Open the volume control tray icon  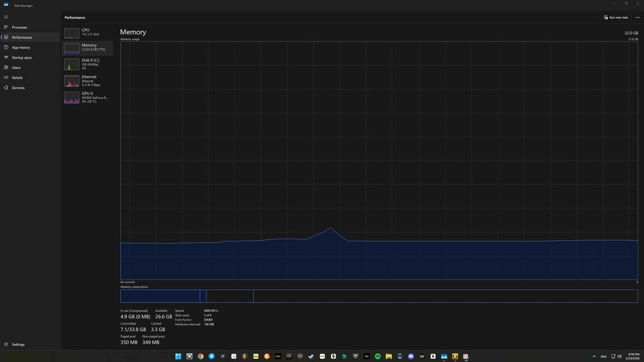point(619,356)
